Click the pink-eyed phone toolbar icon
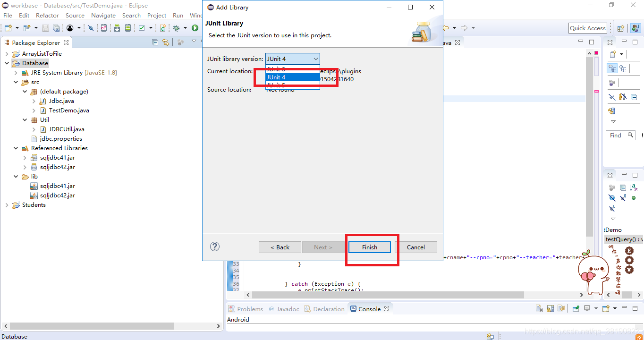Image resolution: width=644 pixels, height=340 pixels. click(104, 28)
